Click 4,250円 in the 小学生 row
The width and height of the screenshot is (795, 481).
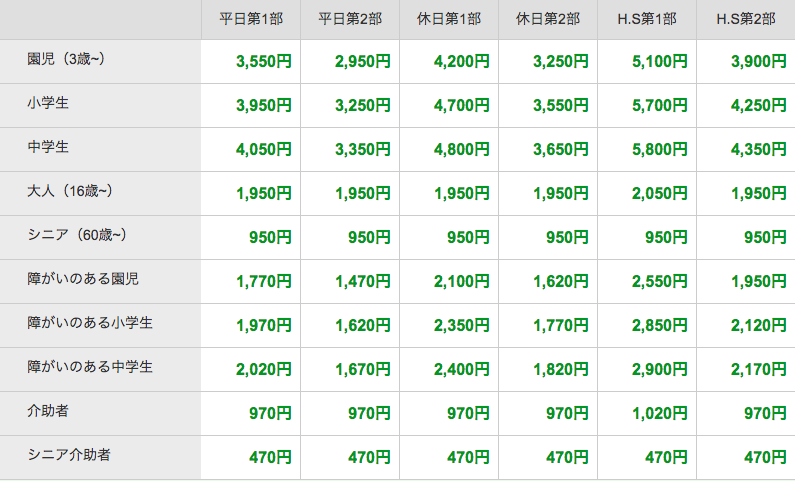[x=758, y=105]
